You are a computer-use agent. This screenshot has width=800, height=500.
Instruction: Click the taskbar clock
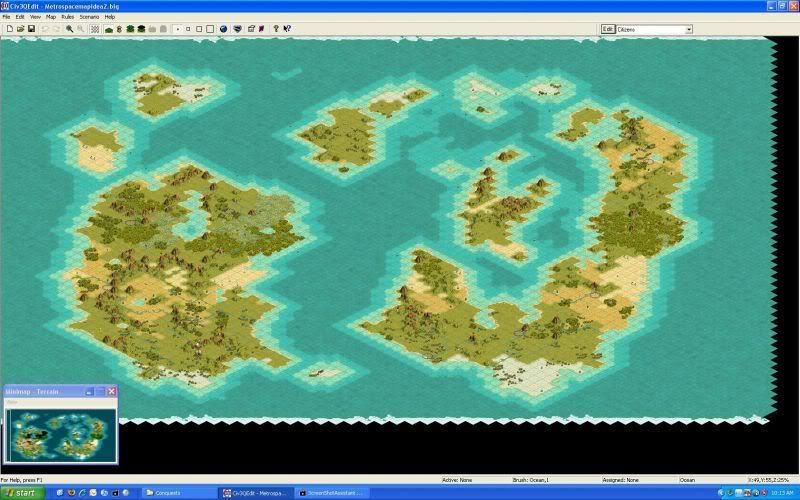[782, 493]
